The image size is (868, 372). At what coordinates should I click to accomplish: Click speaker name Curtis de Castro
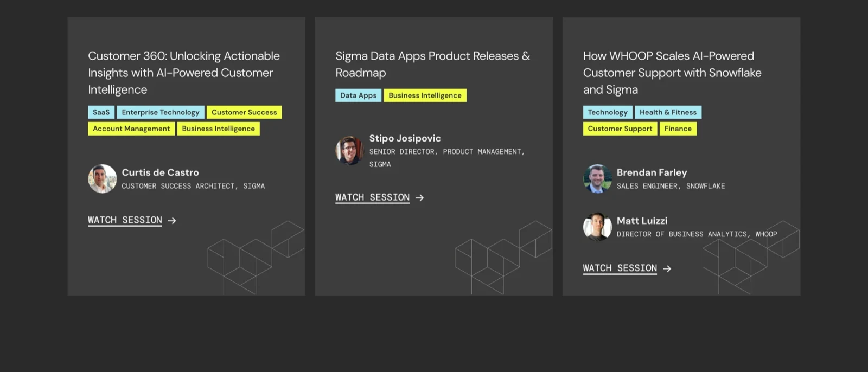click(x=160, y=172)
